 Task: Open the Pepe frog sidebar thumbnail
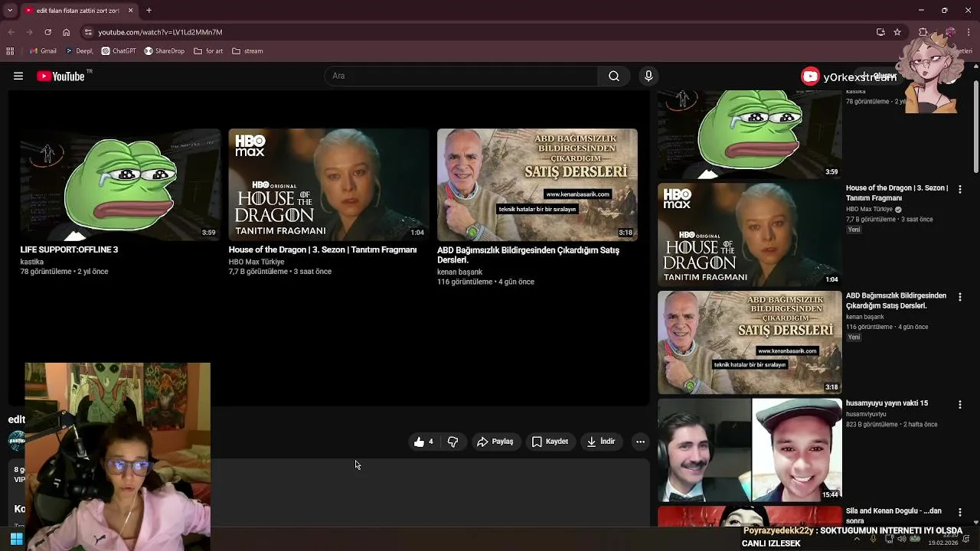point(750,135)
